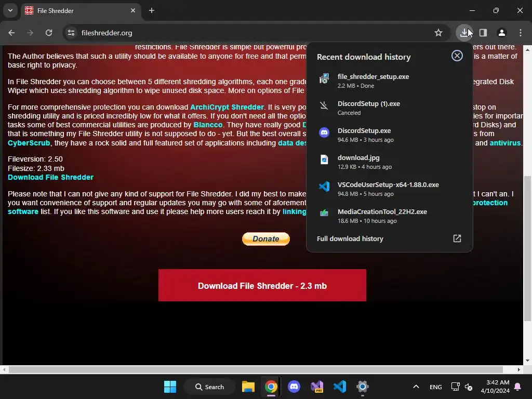Viewport: 532px width, 399px height.
Task: Open VSCodeUserSetup-x64-1.88.0.exe download entry
Action: tap(389, 189)
